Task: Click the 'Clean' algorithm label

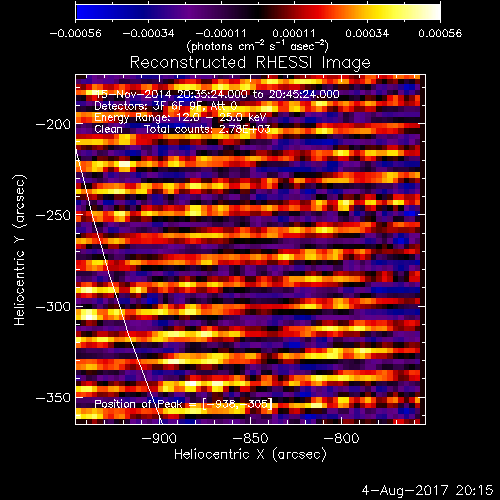Action: [108, 129]
